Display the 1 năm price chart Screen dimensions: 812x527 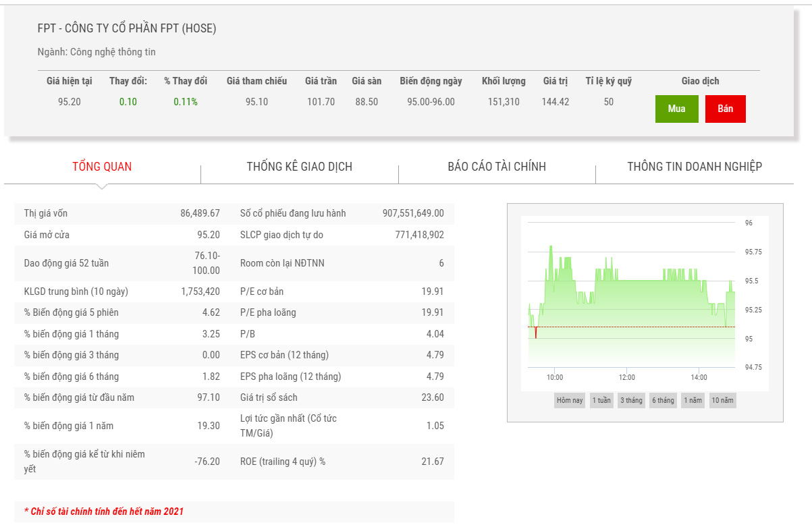point(693,400)
